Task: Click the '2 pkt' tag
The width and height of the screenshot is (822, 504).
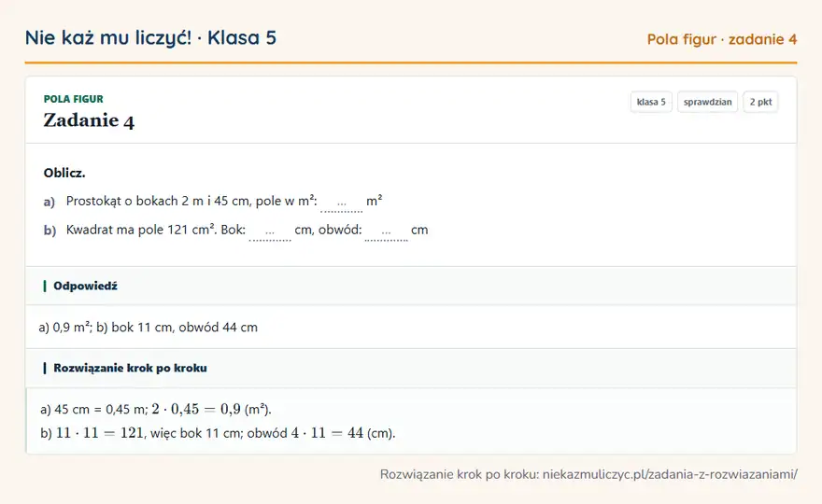Action: 760,102
